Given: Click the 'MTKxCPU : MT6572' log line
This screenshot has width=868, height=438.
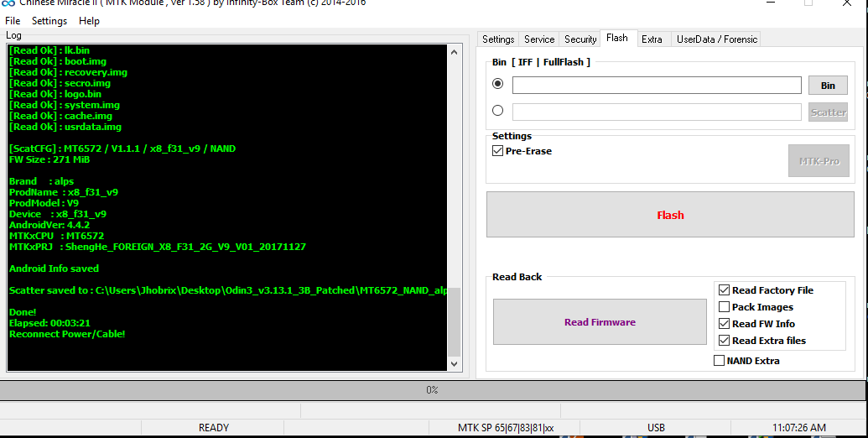Looking at the screenshot, I should point(56,236).
